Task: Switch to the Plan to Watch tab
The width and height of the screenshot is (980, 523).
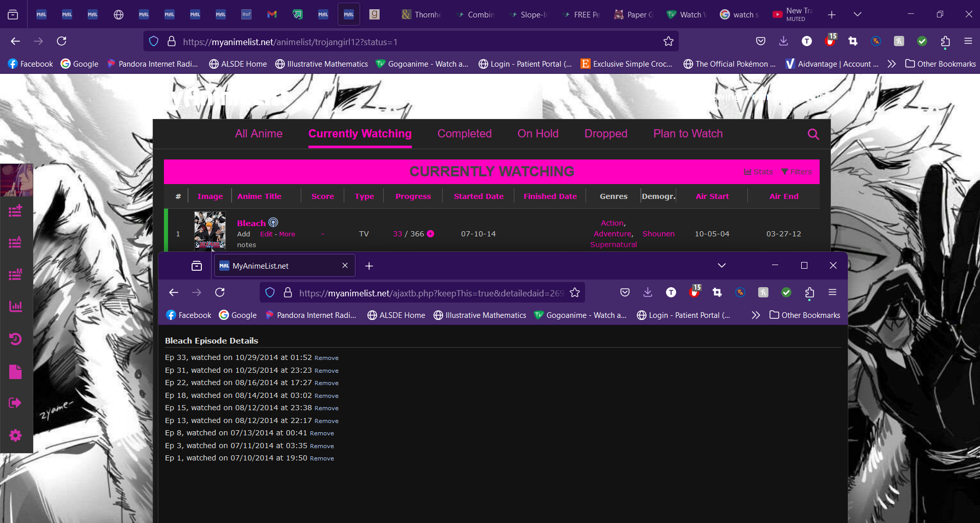Action: tap(687, 134)
